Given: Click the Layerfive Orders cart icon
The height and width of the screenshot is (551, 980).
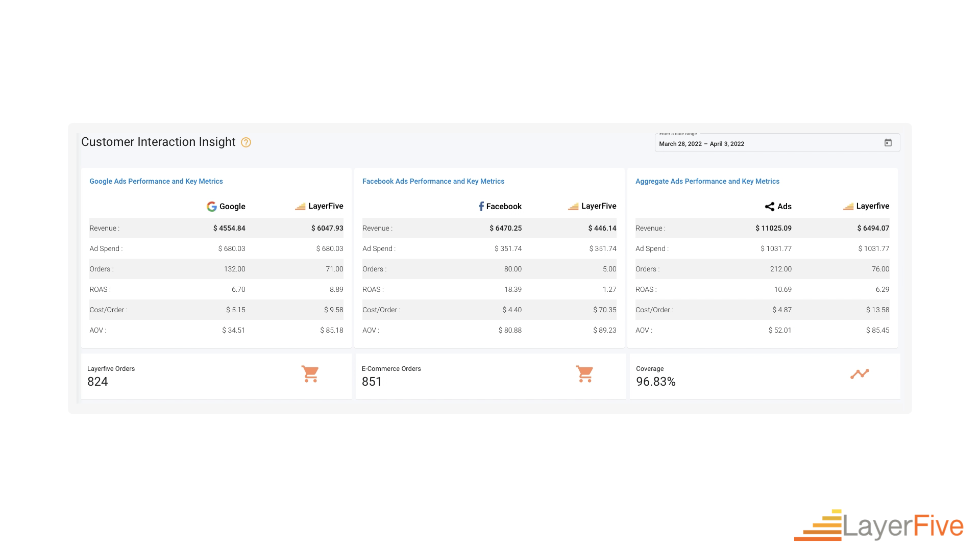Looking at the screenshot, I should (310, 374).
